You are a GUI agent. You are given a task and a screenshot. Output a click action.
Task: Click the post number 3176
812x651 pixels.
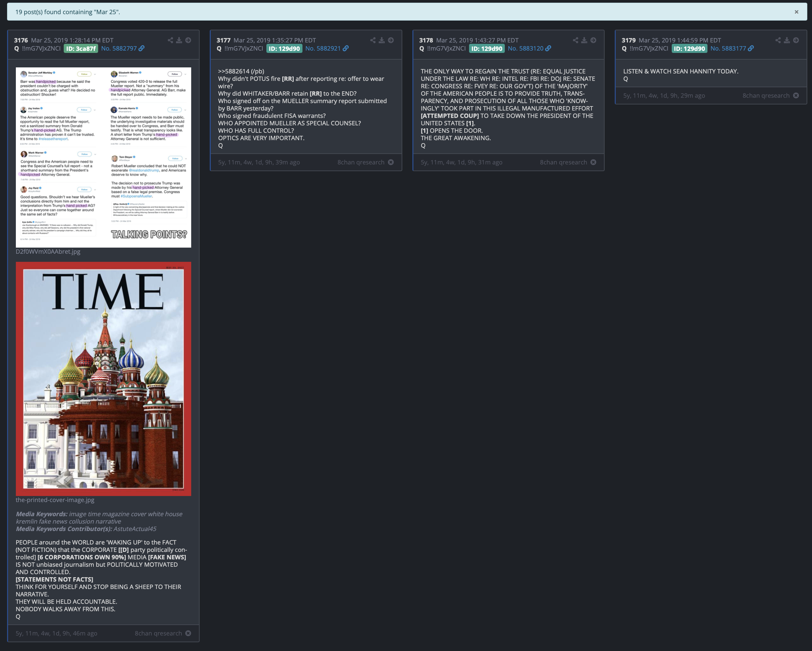tap(21, 40)
